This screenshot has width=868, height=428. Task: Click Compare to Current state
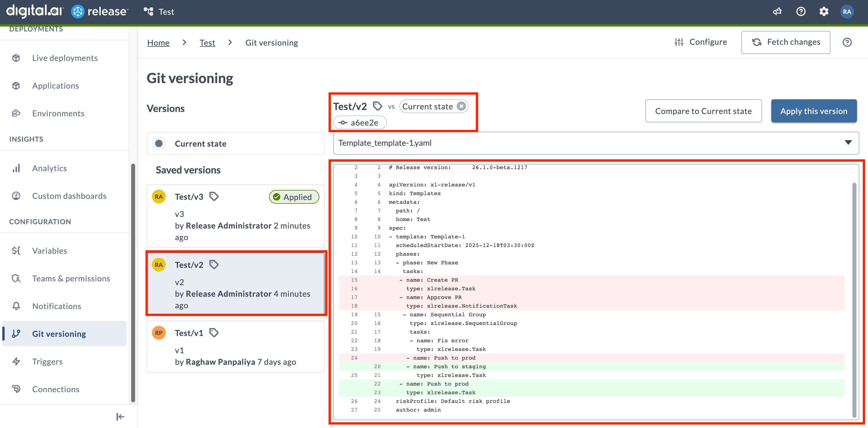click(x=703, y=111)
